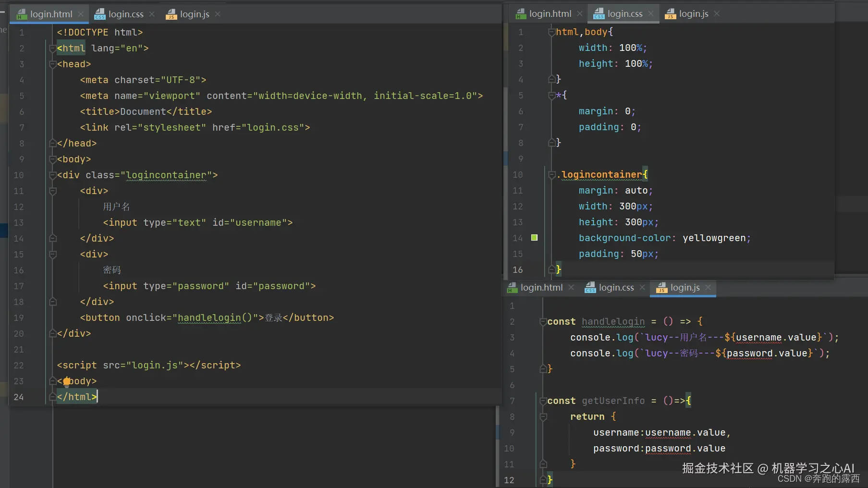Close the login.css tab in top-right editor

pyautogui.click(x=651, y=14)
